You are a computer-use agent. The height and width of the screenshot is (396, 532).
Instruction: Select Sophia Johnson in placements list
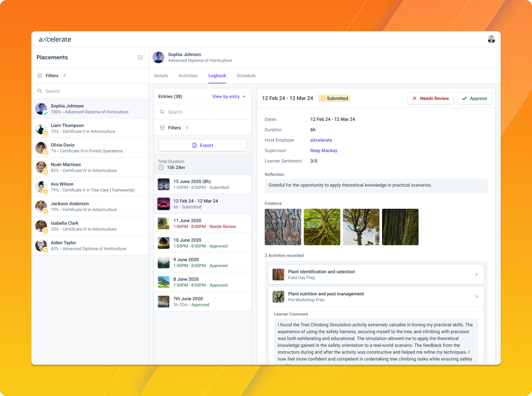tap(90, 109)
